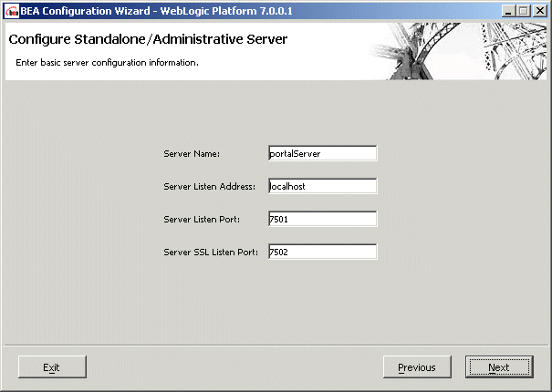
Task: Click 'Configure Standalone/Administrative Server' heading
Action: click(x=148, y=39)
